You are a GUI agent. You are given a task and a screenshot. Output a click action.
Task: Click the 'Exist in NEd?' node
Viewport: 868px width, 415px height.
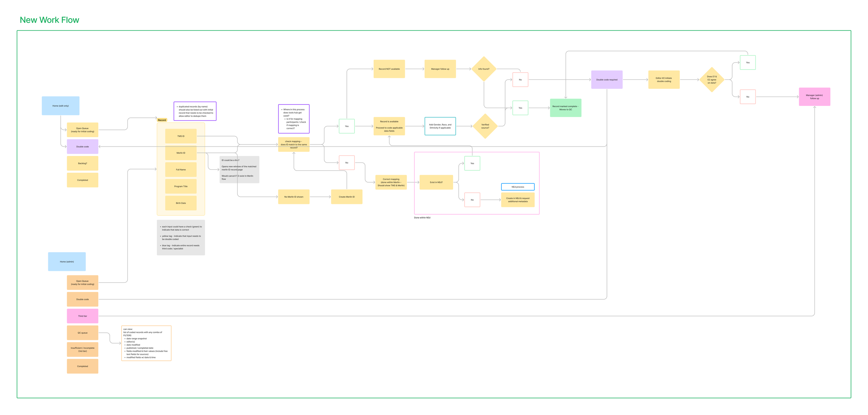pyautogui.click(x=436, y=182)
